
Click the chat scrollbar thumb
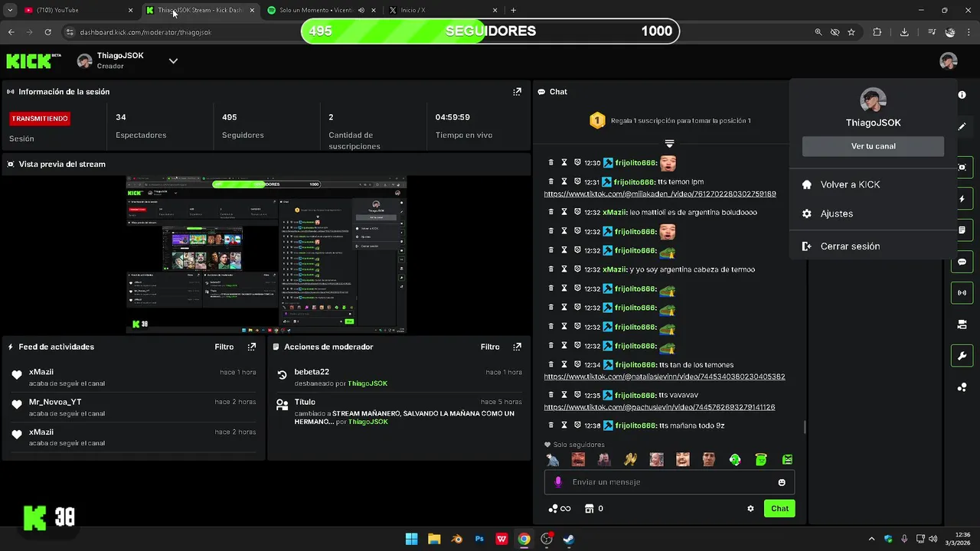(804, 426)
